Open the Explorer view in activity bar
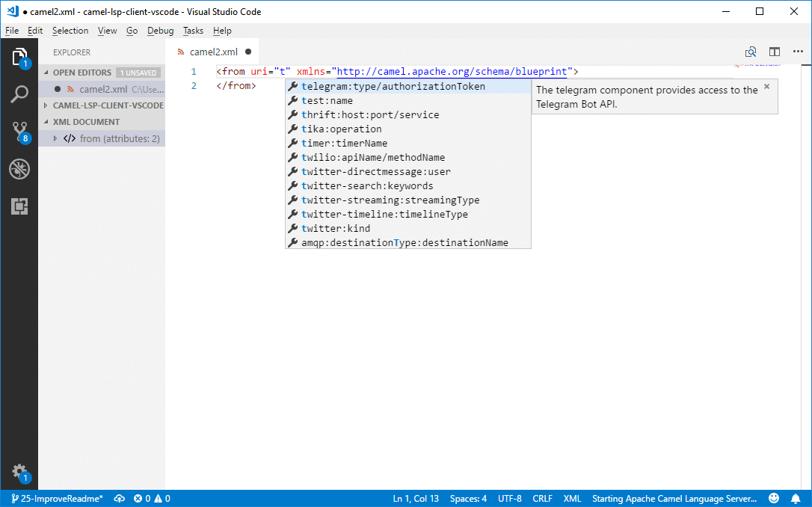 coord(19,56)
